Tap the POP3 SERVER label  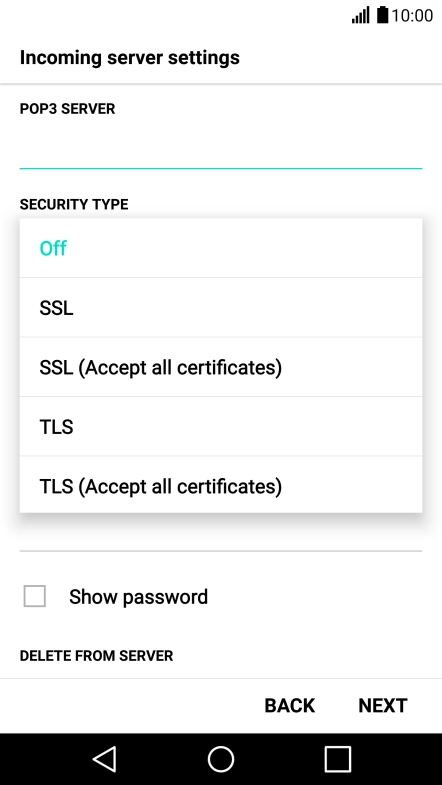pos(68,109)
